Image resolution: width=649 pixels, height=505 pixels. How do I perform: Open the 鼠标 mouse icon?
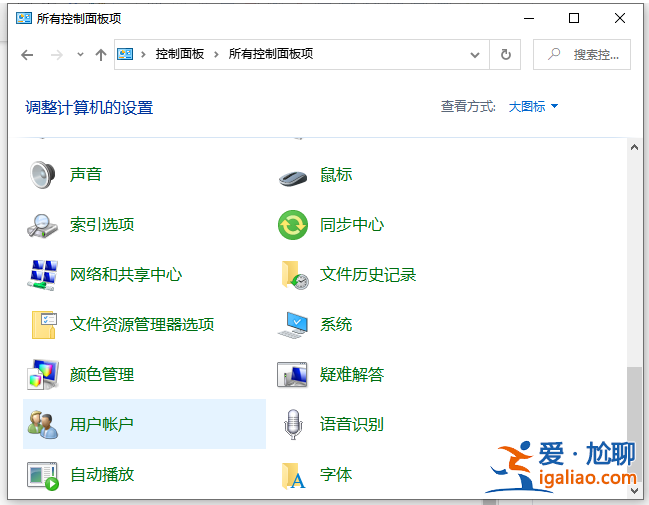pyautogui.click(x=293, y=178)
